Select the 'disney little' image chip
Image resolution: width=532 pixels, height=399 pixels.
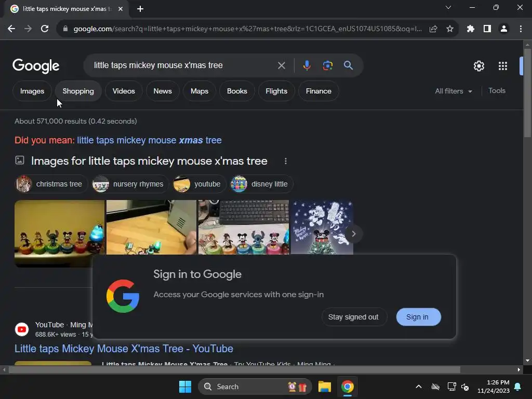(261, 184)
